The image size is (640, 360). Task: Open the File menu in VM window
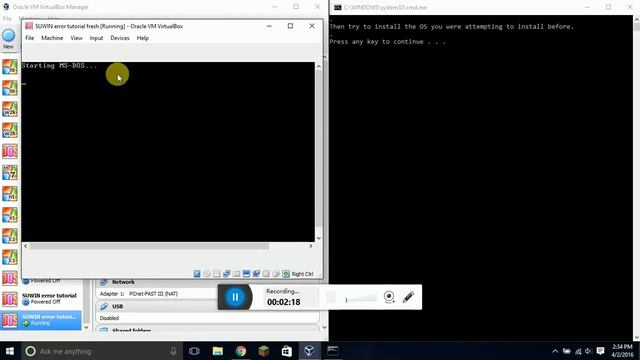pos(29,38)
